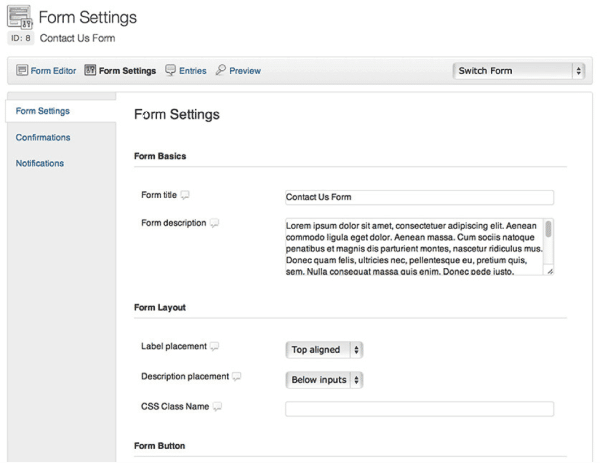Click the Form Settings toolbar icon
Screen dimensions: 600x463
click(x=90, y=71)
